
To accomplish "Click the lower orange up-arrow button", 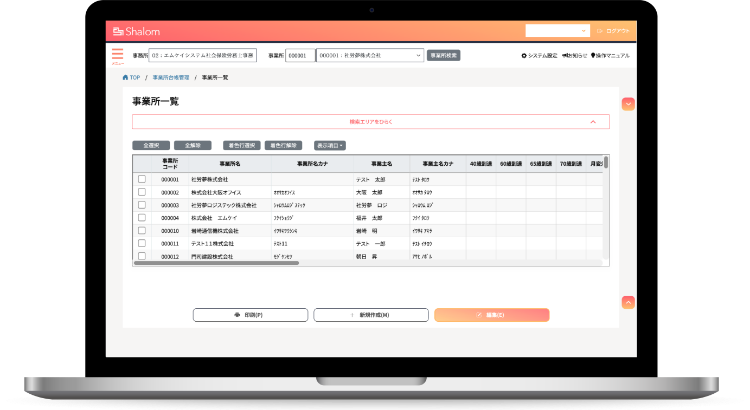I will 628,302.
